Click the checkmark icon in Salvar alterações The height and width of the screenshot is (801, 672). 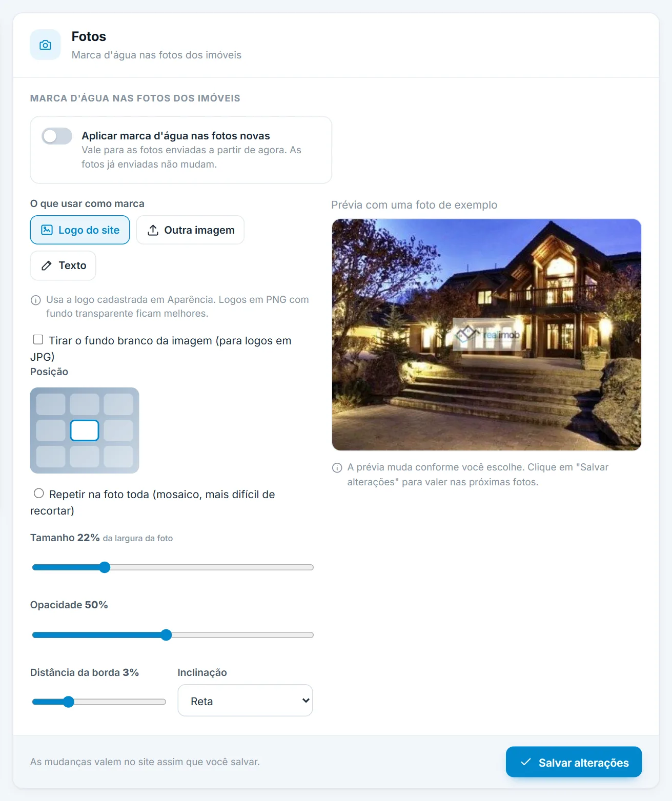[x=525, y=762]
